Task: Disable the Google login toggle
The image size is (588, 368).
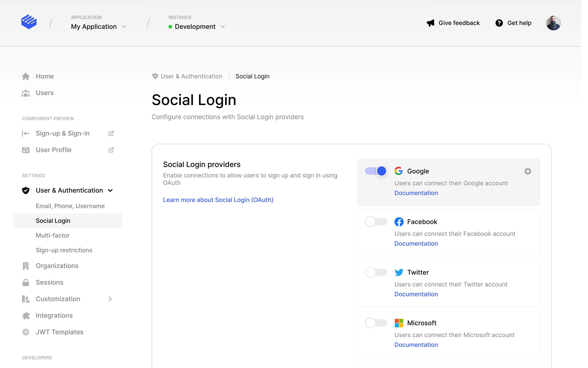Action: tap(376, 171)
